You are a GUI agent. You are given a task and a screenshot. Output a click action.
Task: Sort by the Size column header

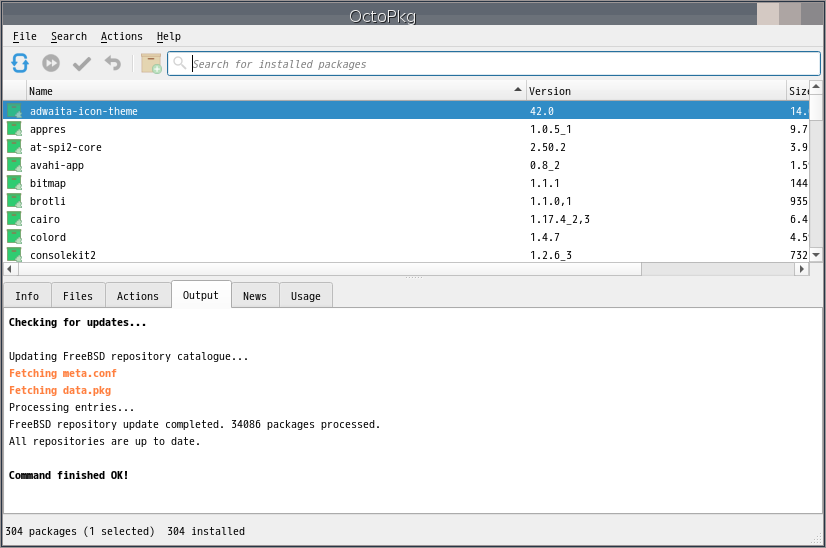tap(798, 91)
